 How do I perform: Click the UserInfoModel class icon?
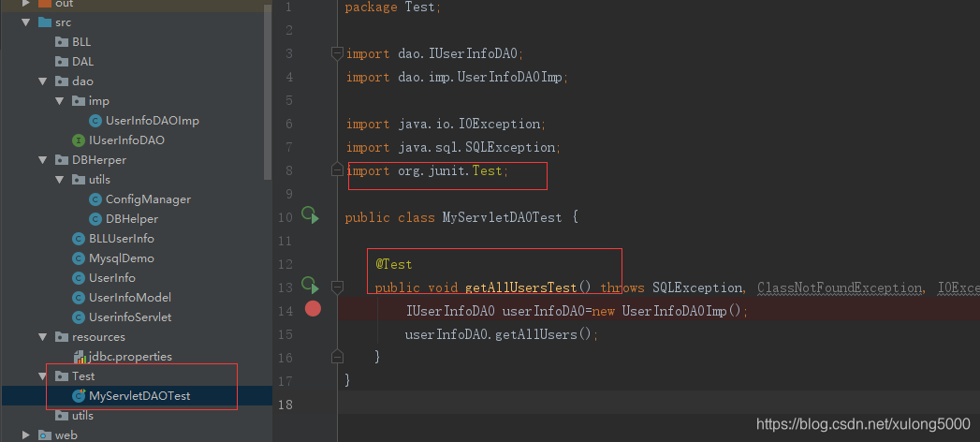coord(79,298)
